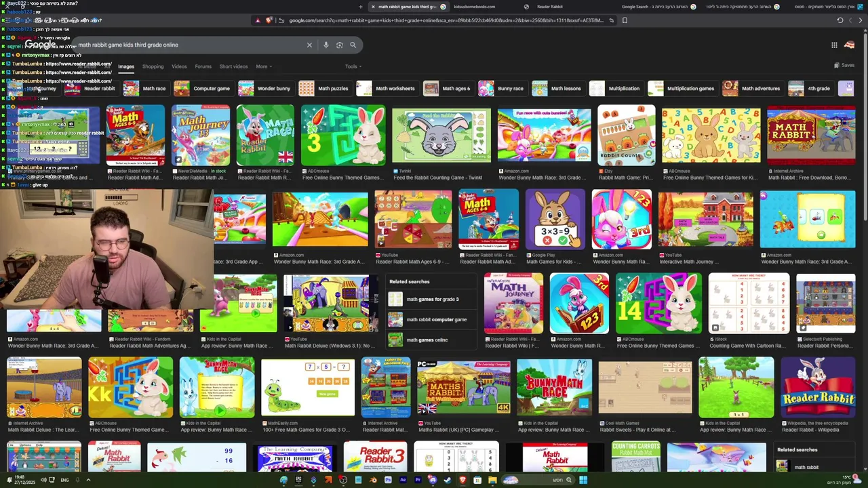Select the Forums search tab

(x=203, y=66)
